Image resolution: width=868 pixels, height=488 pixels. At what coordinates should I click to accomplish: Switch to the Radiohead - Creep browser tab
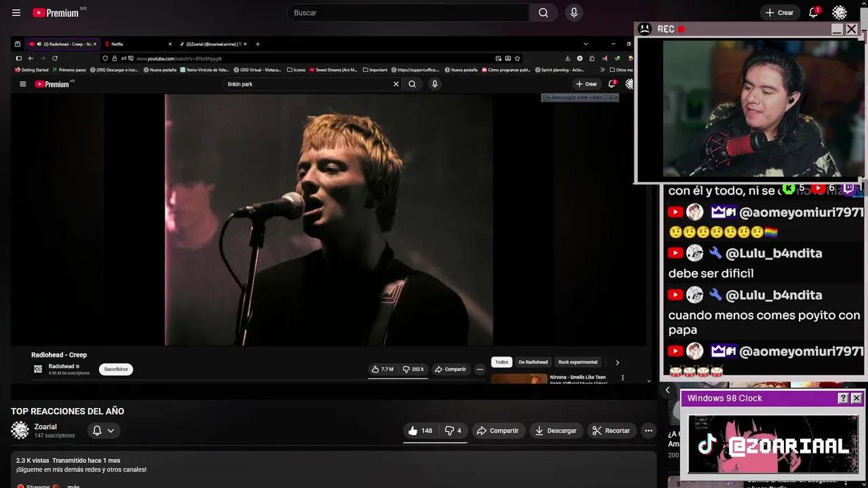coord(64,44)
